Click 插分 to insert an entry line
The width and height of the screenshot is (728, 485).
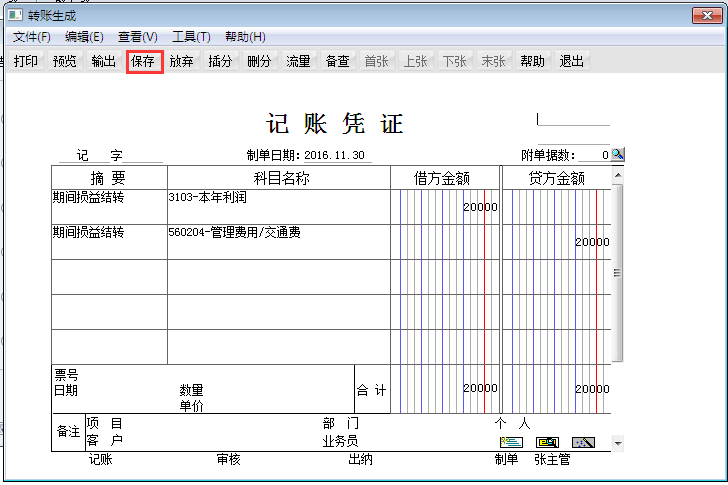tap(220, 61)
